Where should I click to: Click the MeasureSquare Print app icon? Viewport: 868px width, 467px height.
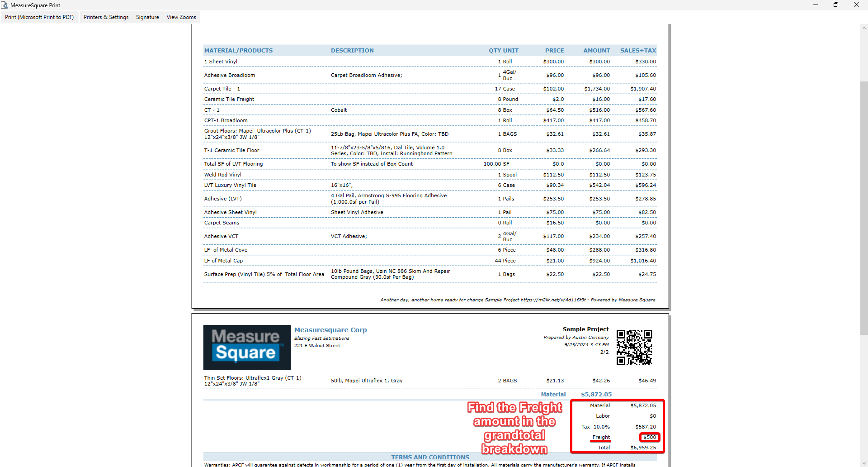pos(5,5)
